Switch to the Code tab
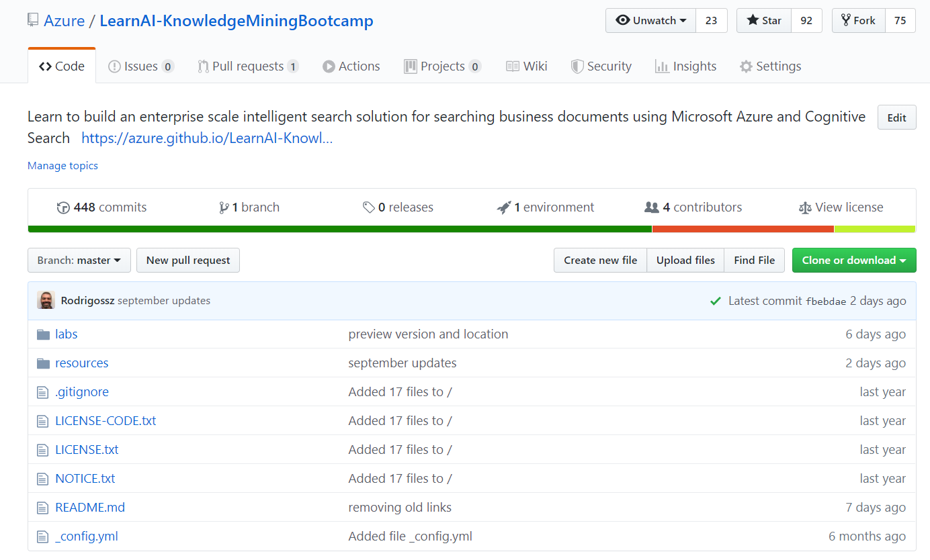The image size is (930, 560). (x=62, y=66)
